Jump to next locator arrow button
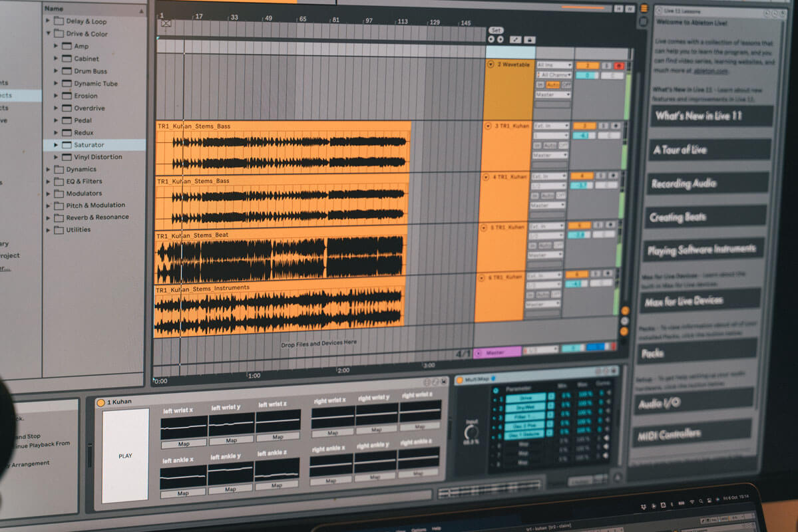The width and height of the screenshot is (798, 532). pos(500,39)
